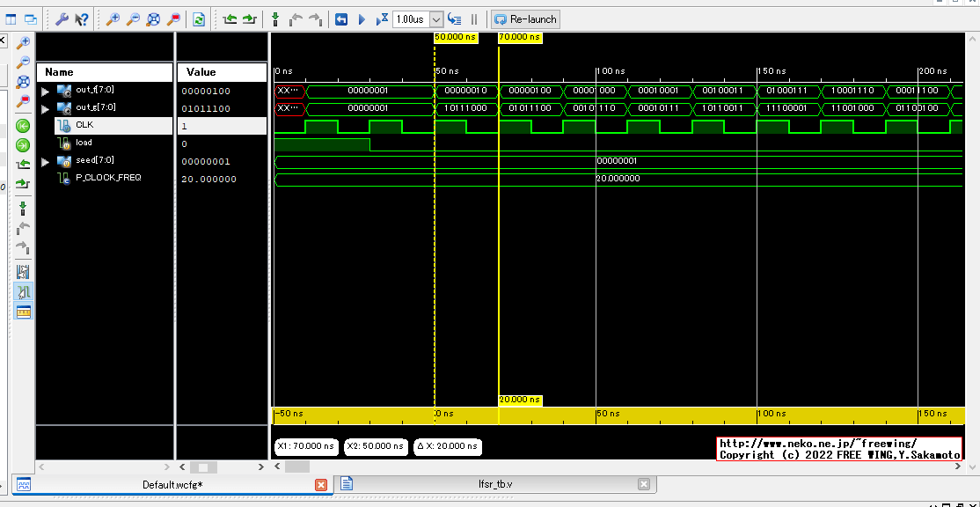Previous transition icon in side toolbar
Image resolution: width=980 pixels, height=507 pixels.
[x=23, y=165]
